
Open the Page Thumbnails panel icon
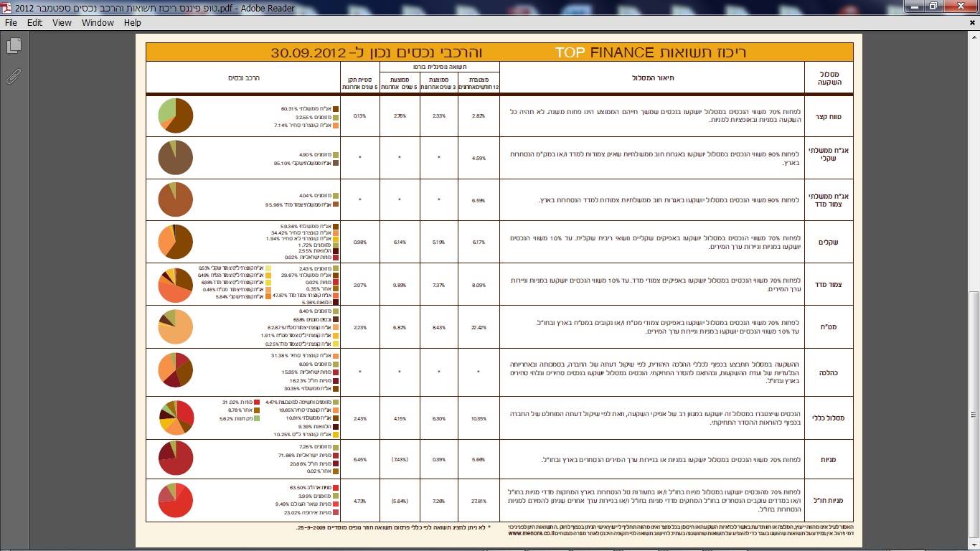(13, 46)
